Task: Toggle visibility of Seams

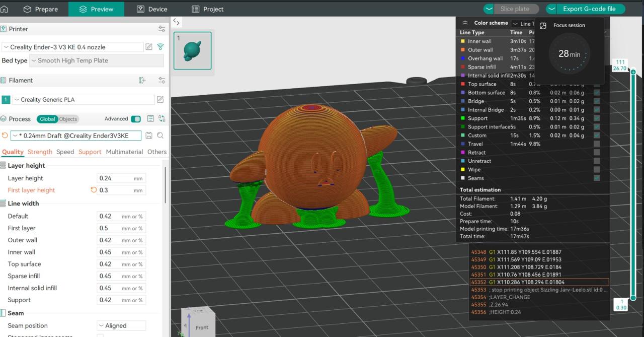Action: (x=596, y=178)
